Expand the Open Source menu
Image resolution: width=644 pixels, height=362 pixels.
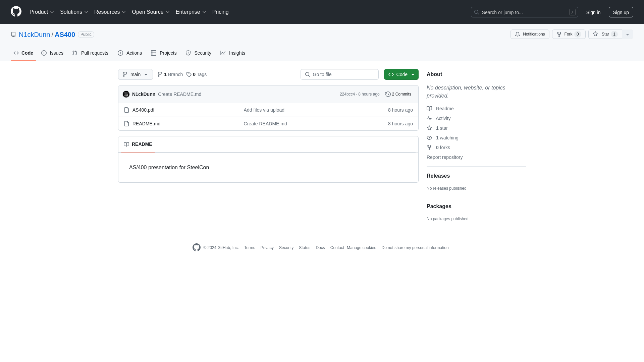(151, 12)
